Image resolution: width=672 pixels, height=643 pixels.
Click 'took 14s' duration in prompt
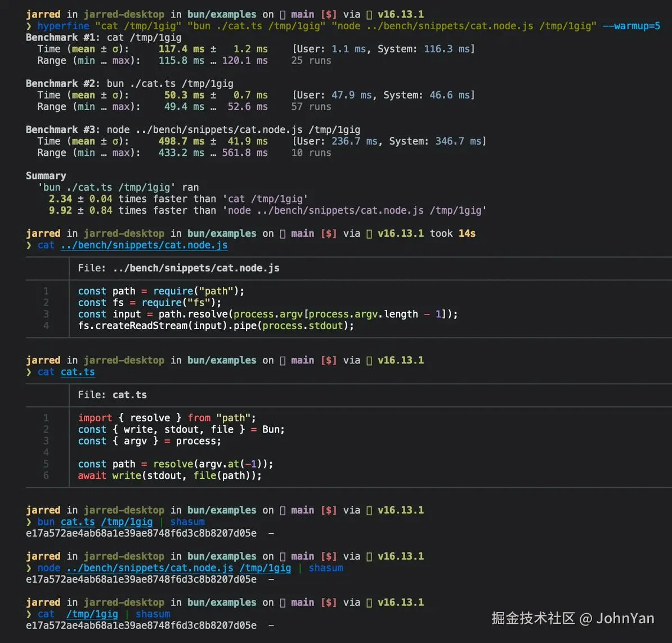tap(453, 233)
